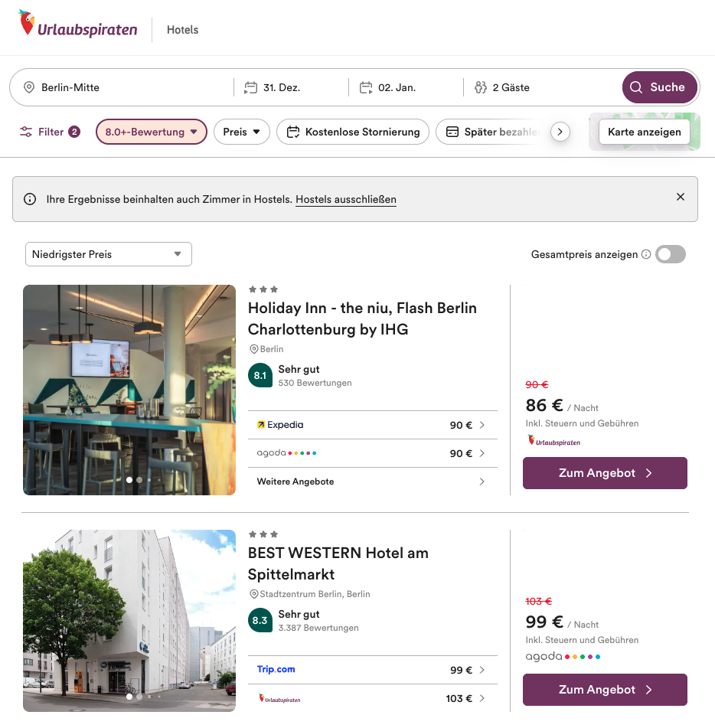715x728 pixels.
Task: Click the location pin icon in search
Action: 29,87
